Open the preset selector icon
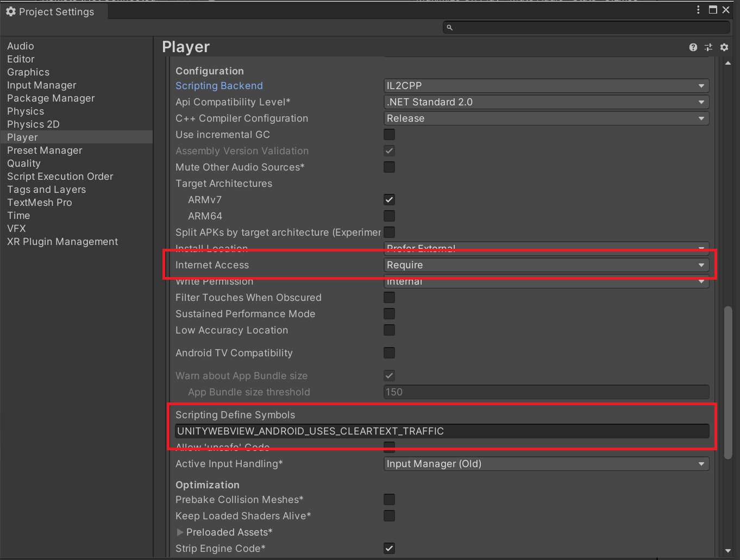This screenshot has height=560, width=740. [x=708, y=47]
